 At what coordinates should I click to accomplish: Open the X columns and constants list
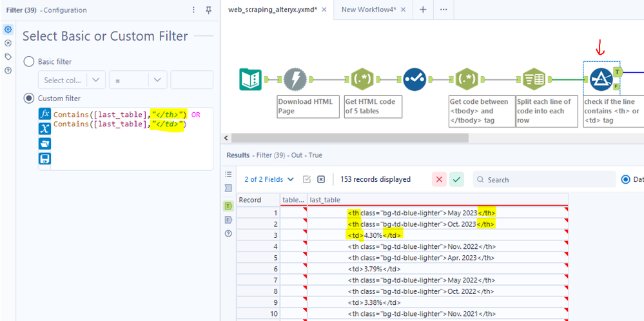tap(44, 128)
